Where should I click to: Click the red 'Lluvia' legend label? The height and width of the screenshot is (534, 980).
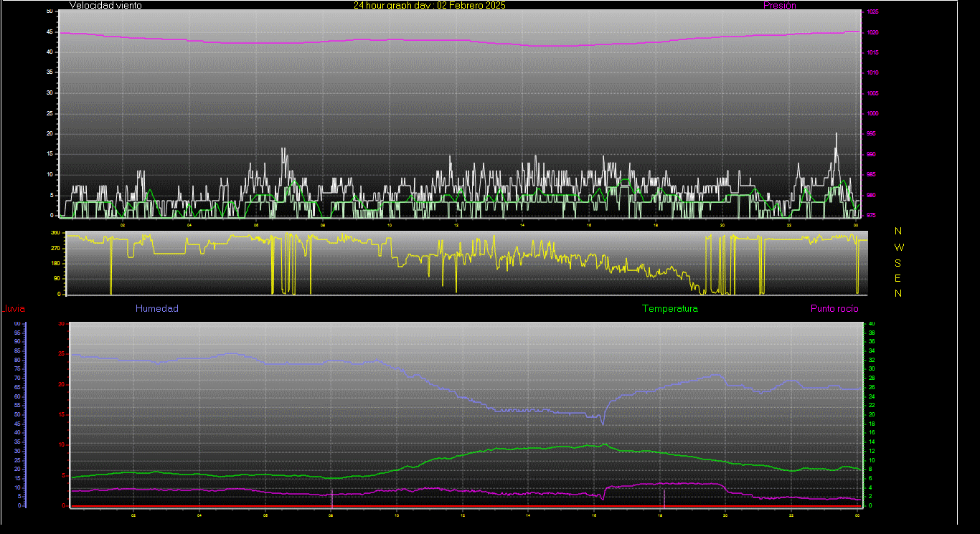pos(14,309)
